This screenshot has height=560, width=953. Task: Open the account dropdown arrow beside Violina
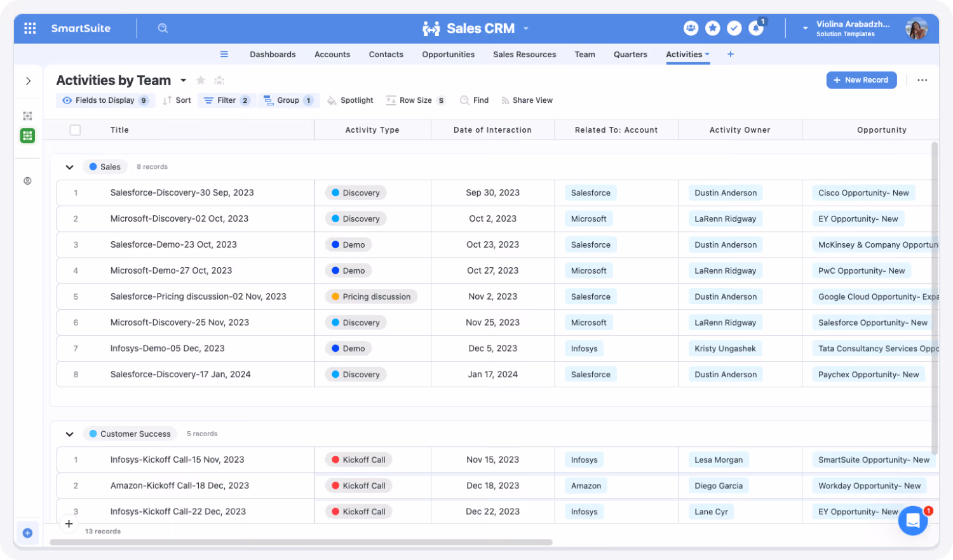coord(805,29)
